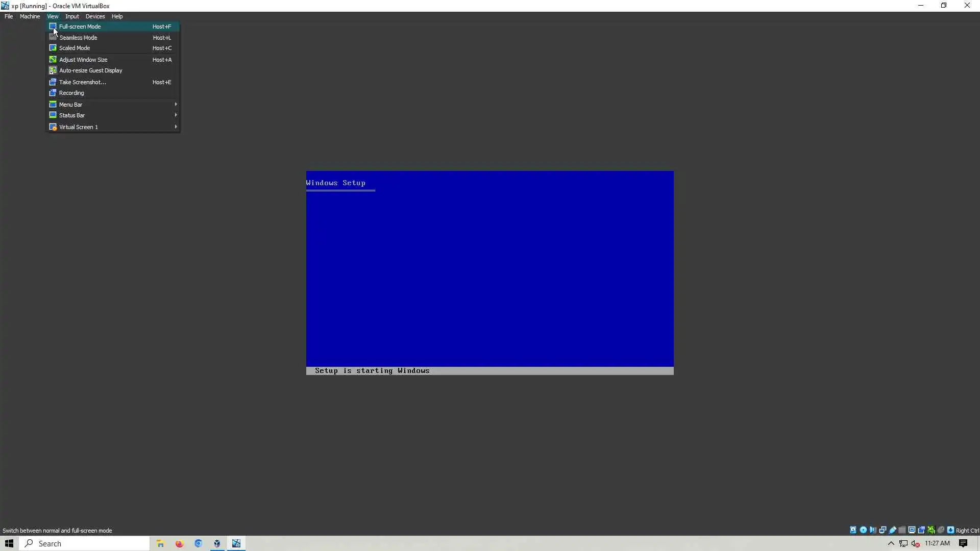The width and height of the screenshot is (980, 551).
Task: Click the green recording status icon
Action: tap(932, 530)
